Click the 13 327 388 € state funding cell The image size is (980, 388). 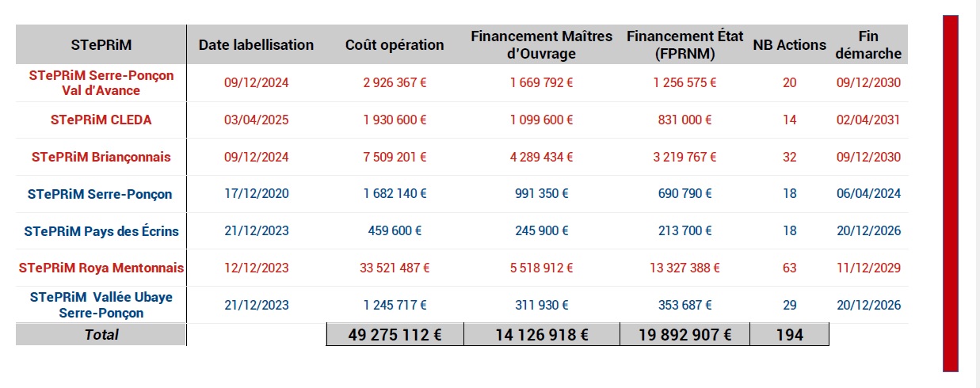tap(684, 268)
